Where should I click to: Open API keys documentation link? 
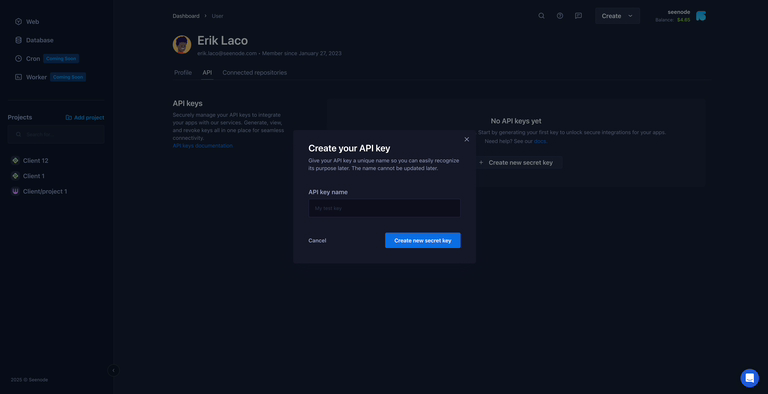pos(203,146)
